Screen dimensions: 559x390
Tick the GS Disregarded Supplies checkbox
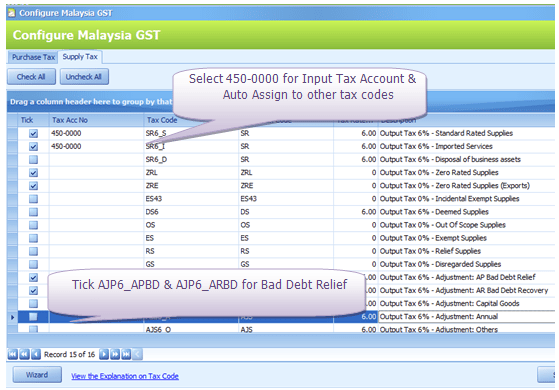[33, 264]
